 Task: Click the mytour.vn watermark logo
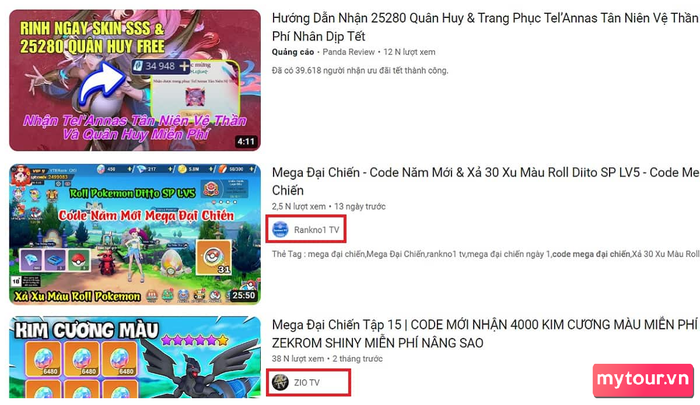pos(643,380)
